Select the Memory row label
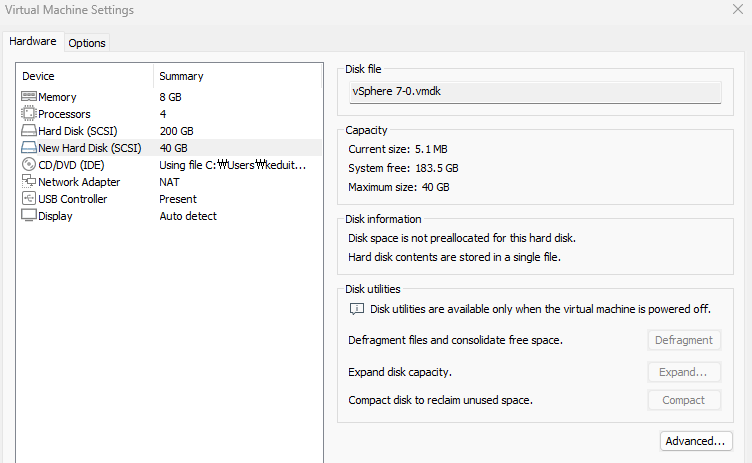The image size is (752, 463). 57,97
